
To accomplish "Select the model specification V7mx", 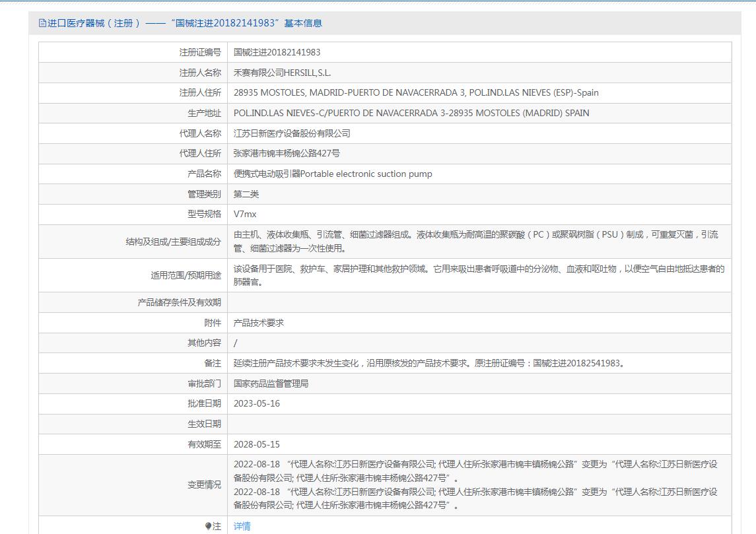I will (245, 215).
